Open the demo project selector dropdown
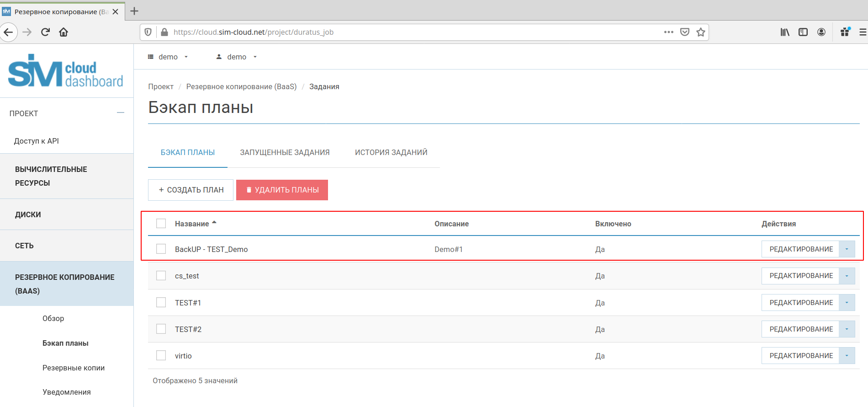Viewport: 868px width, 407px height. click(168, 57)
